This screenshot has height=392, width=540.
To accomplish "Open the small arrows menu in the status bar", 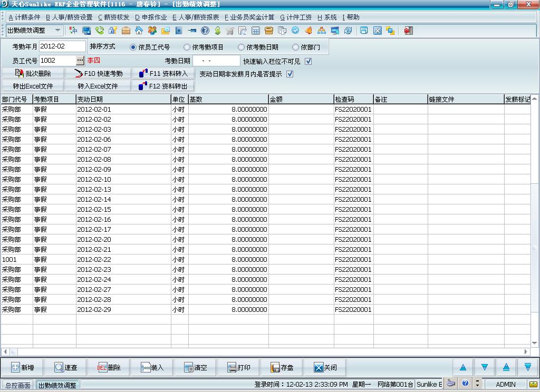I will [x=477, y=383].
